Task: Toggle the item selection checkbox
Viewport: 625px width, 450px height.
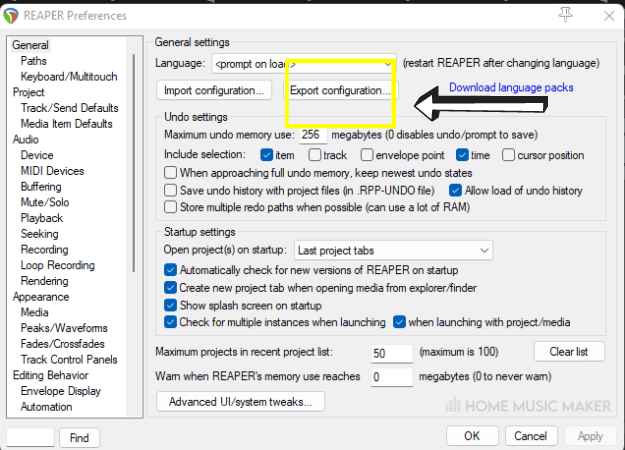Action: [x=266, y=155]
